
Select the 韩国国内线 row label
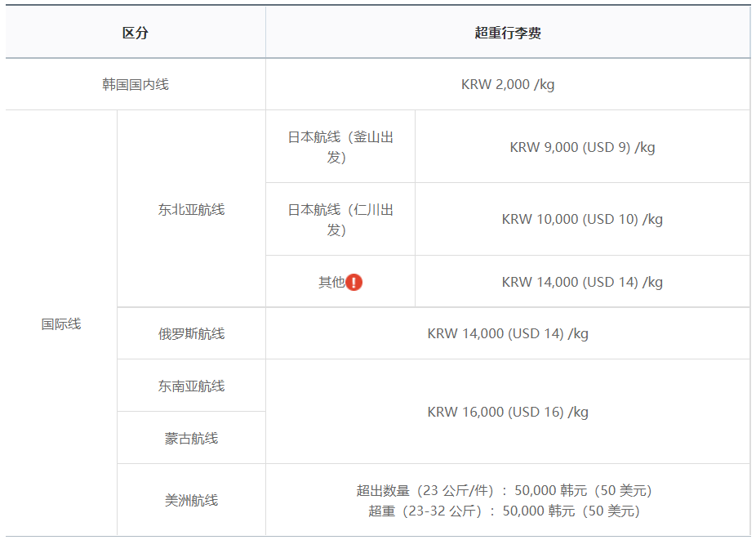pyautogui.click(x=136, y=84)
